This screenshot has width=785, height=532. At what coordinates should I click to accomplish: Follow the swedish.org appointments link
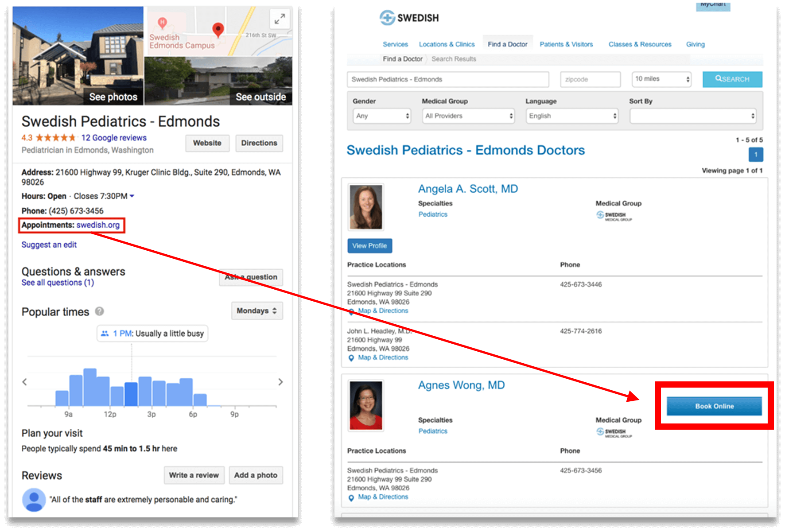point(98,225)
